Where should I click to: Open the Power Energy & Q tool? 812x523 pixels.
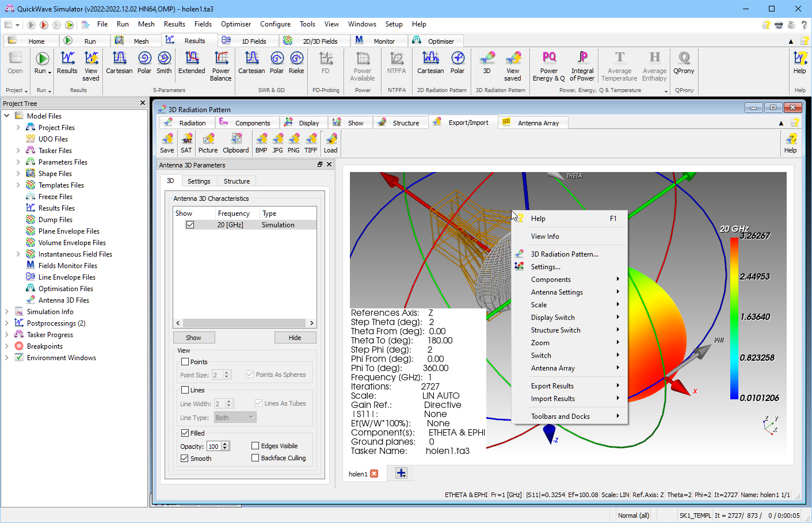pyautogui.click(x=549, y=66)
